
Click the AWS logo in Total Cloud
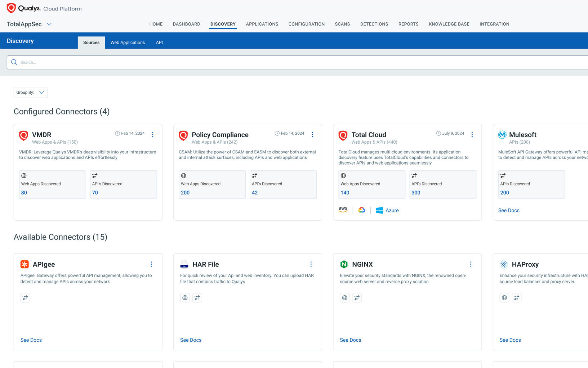(x=343, y=210)
